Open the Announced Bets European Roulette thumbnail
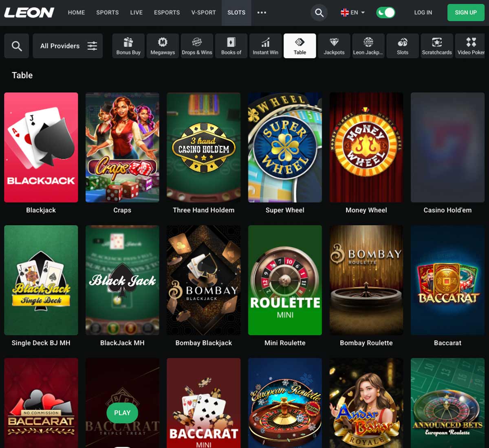Screen dimensions: 489x448 click(447, 403)
